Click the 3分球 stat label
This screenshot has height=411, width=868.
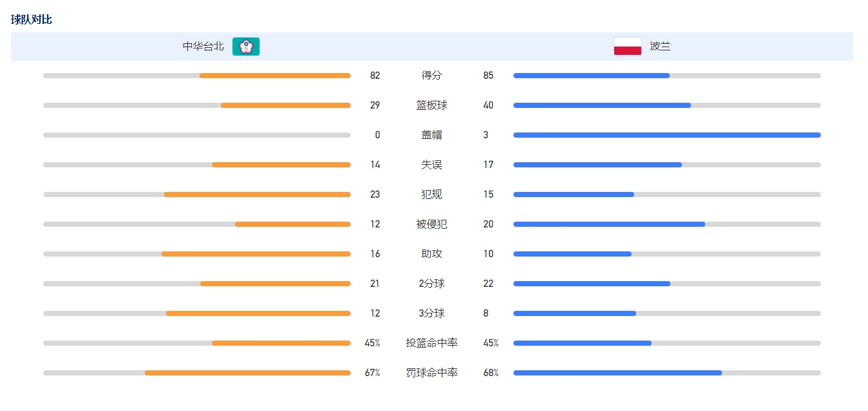tap(432, 313)
